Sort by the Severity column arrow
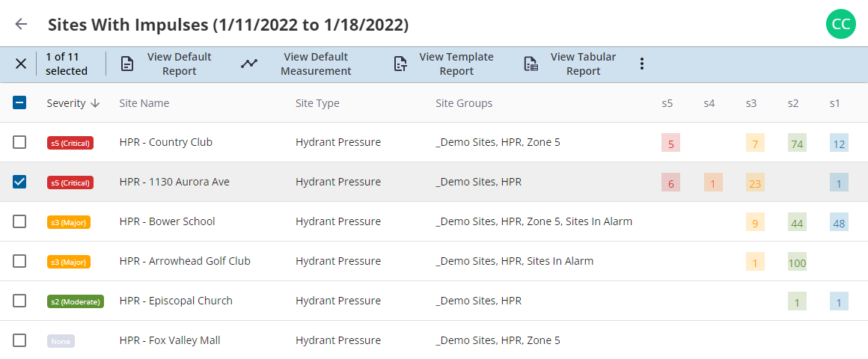Image resolution: width=868 pixels, height=359 pixels. coord(95,103)
